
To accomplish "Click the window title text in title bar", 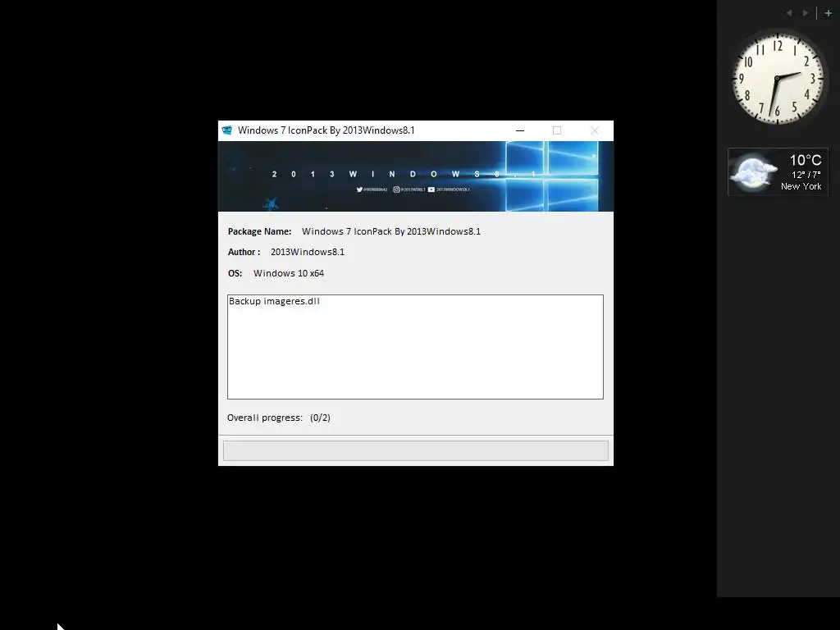I will (x=326, y=130).
